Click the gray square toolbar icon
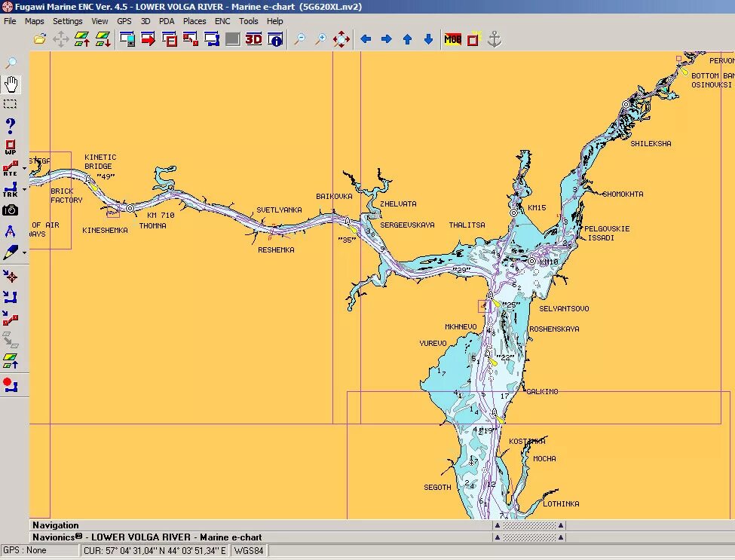 point(232,39)
